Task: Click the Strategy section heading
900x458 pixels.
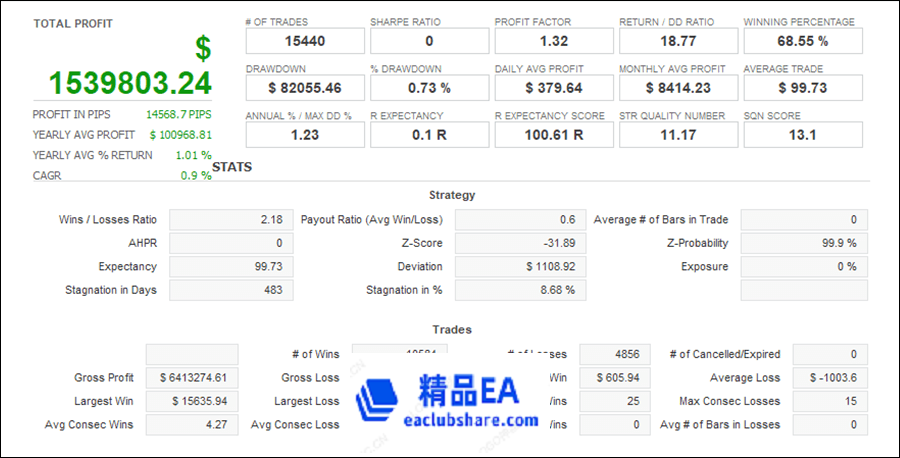Action: 452,195
